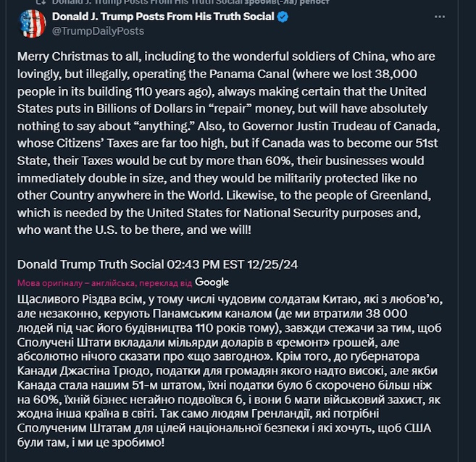Click the English post body text
476x462 pixels.
(228, 143)
